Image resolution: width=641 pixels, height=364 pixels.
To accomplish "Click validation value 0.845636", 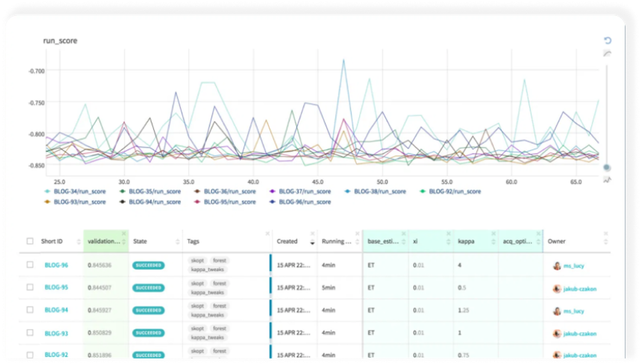I will [100, 265].
